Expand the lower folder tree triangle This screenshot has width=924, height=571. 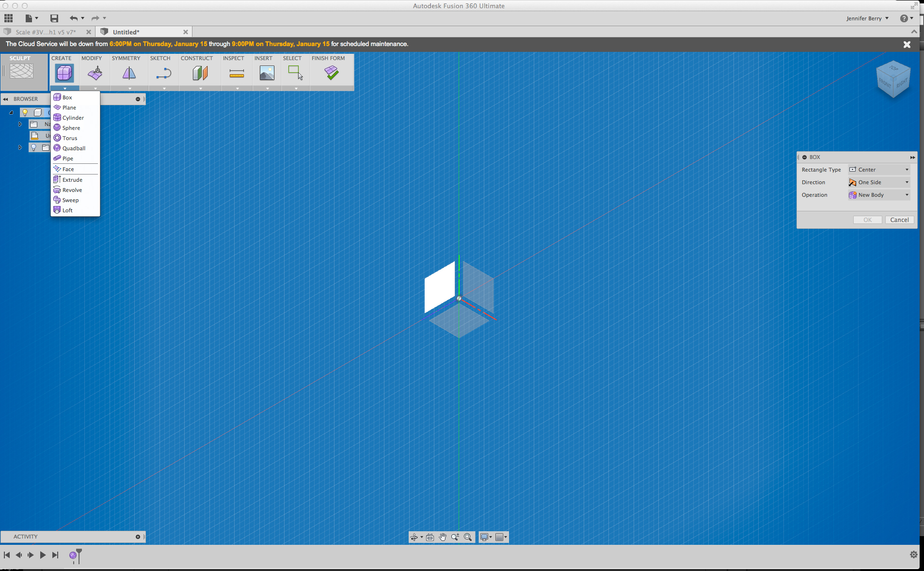click(x=20, y=147)
